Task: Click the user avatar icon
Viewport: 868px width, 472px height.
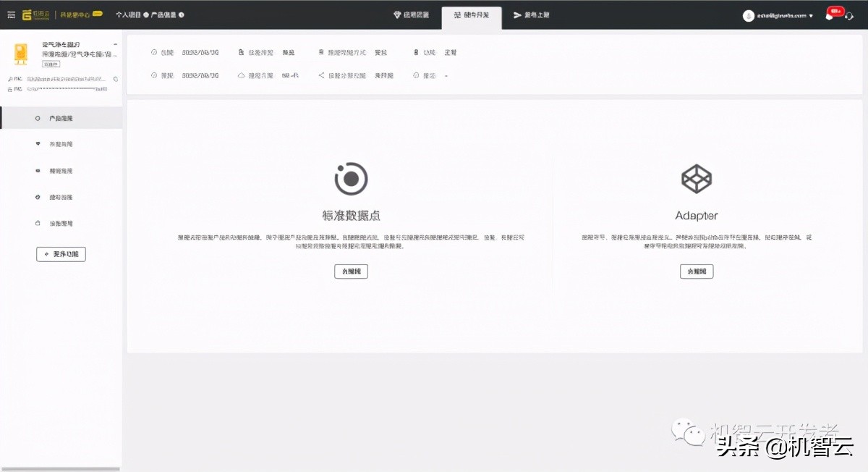Action: point(749,14)
